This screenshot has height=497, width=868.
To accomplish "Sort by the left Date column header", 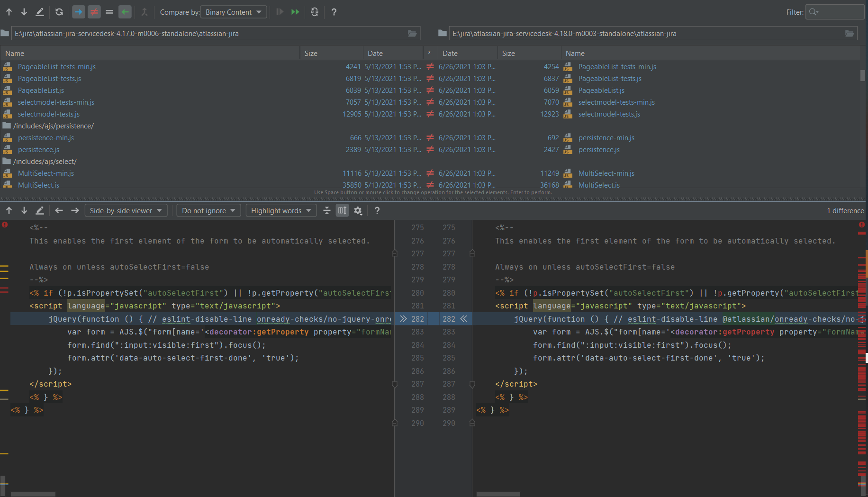I will tap(393, 53).
